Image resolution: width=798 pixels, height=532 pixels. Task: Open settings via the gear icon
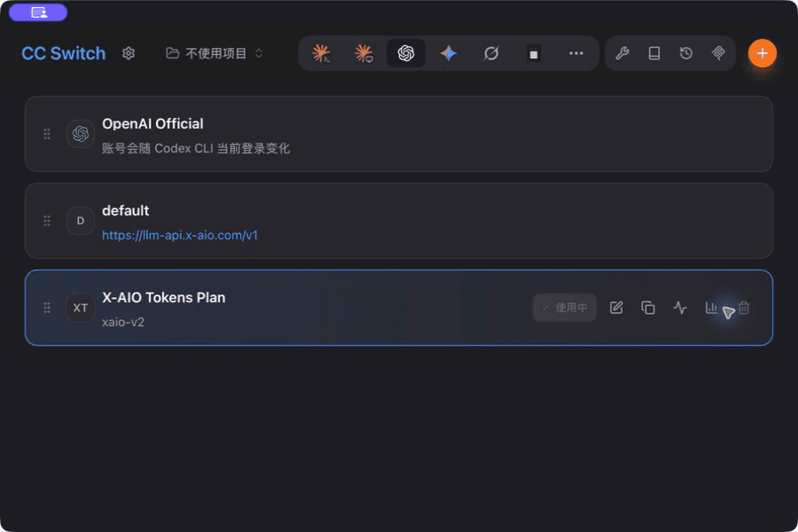pyautogui.click(x=129, y=53)
